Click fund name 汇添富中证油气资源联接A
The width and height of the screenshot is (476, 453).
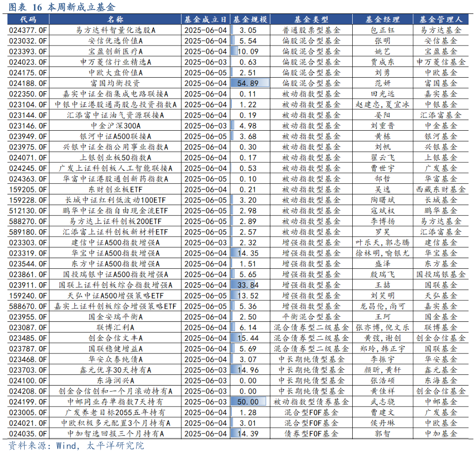[x=115, y=115]
